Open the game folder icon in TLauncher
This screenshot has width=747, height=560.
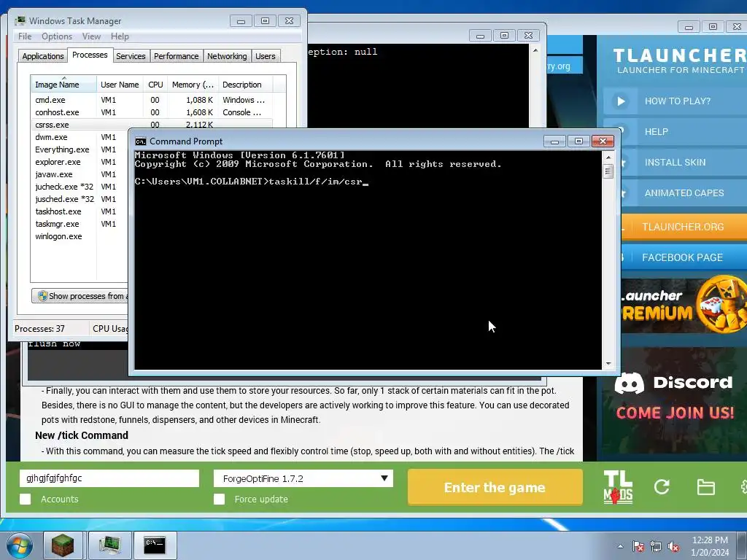[705, 487]
